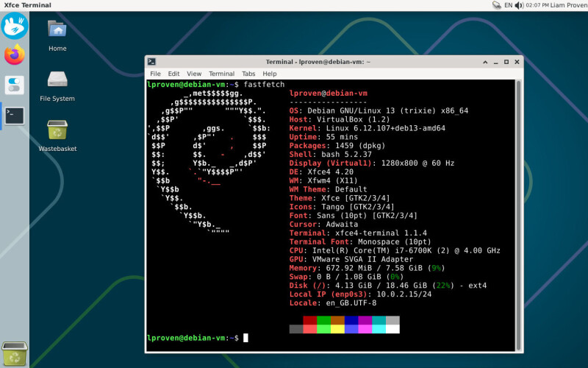Open the Terminal menu
The height and width of the screenshot is (368, 588).
[x=222, y=74]
